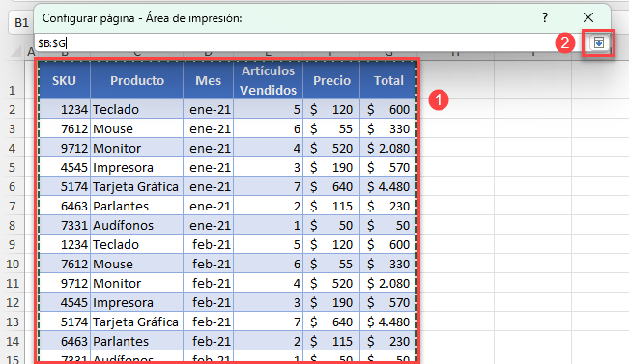Click the expand dialog icon in print area box
629x364 pixels.
tap(598, 42)
